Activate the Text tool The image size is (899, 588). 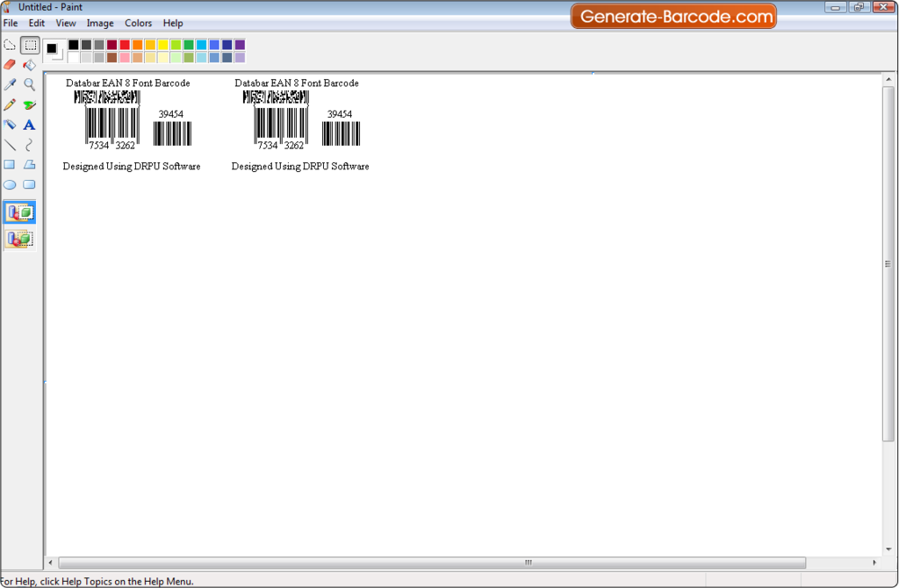click(x=29, y=125)
